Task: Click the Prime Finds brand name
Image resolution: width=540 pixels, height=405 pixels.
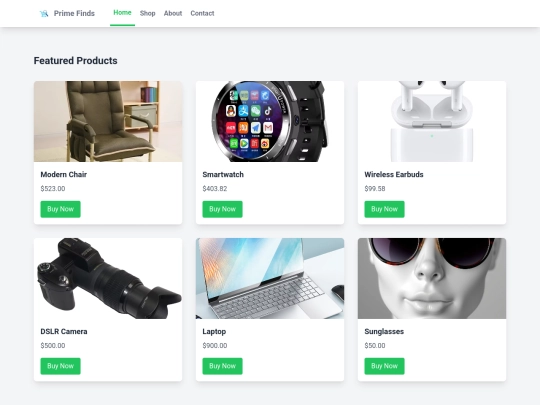Action: (x=74, y=13)
